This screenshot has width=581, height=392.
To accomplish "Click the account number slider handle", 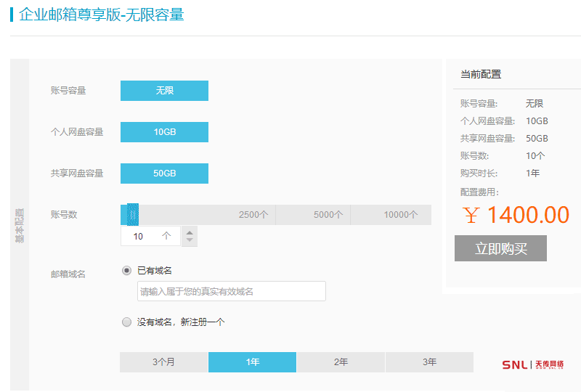I will tap(132, 215).
